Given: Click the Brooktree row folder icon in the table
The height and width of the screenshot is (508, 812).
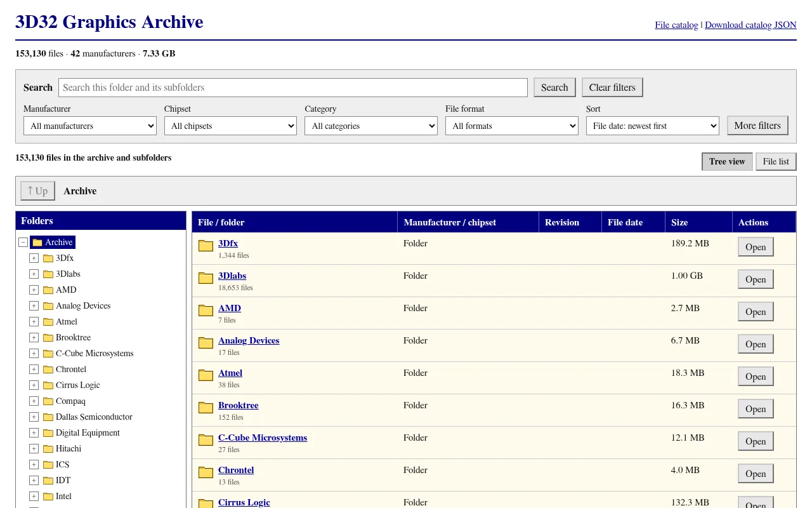Looking at the screenshot, I should [206, 408].
